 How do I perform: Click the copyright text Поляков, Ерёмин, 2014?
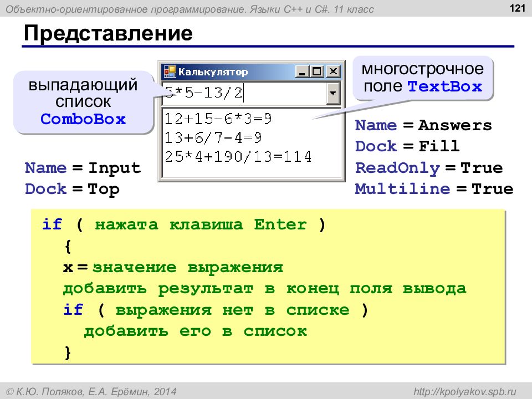point(91,392)
